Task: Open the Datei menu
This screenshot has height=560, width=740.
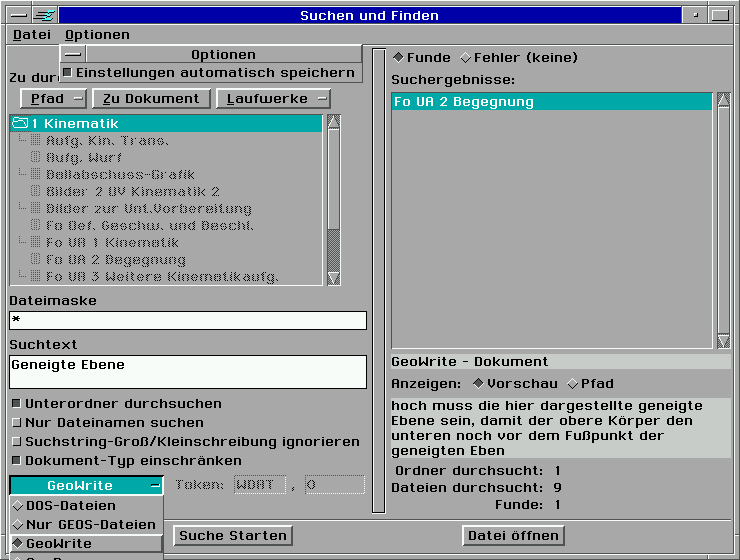Action: pos(31,35)
